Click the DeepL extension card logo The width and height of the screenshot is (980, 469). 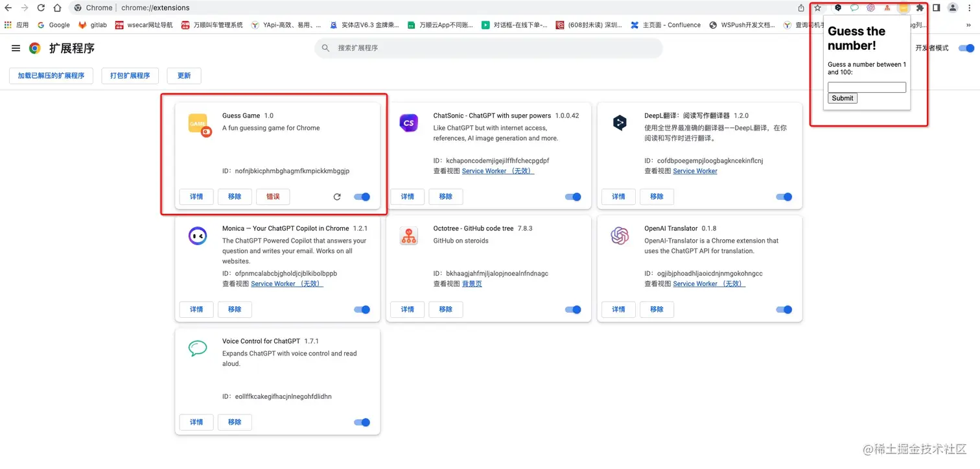tap(620, 123)
